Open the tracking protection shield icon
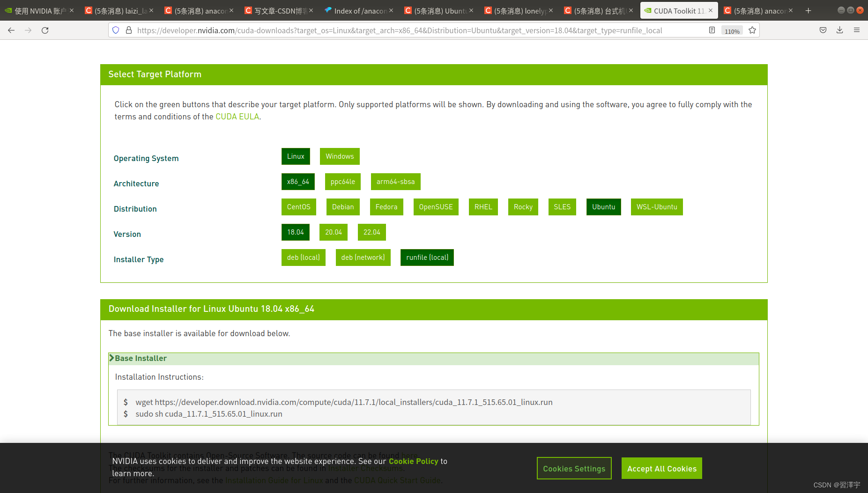 pyautogui.click(x=116, y=30)
